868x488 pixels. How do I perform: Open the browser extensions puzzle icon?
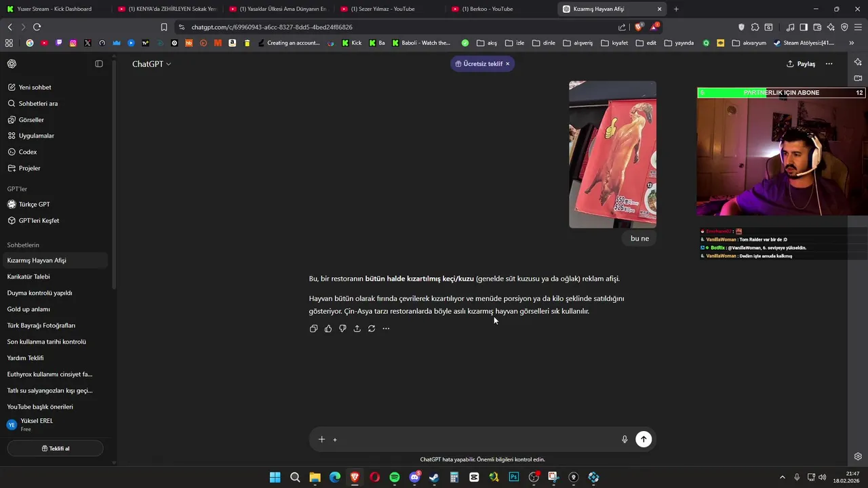pos(755,27)
